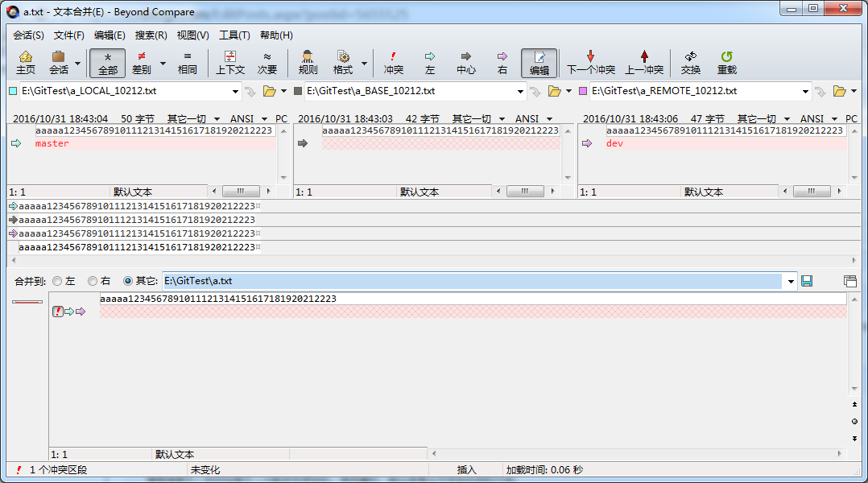
Task: Select the 差别 differences filter icon
Action: coord(142,62)
